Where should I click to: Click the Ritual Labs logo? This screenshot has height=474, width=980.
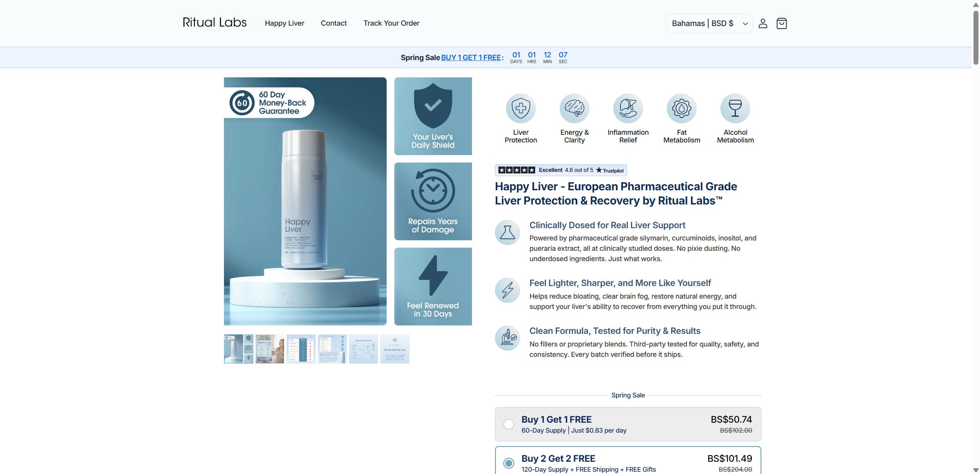coord(214,23)
